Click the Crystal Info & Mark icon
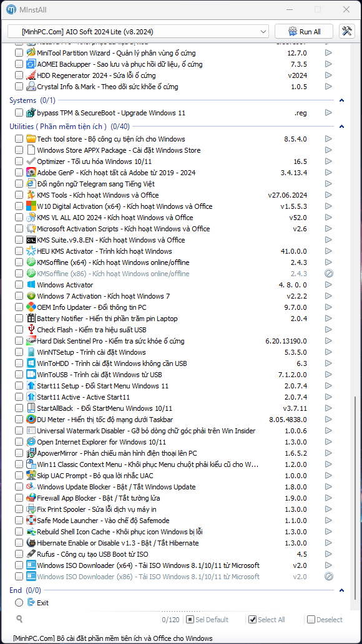The width and height of the screenshot is (362, 644). [31, 87]
